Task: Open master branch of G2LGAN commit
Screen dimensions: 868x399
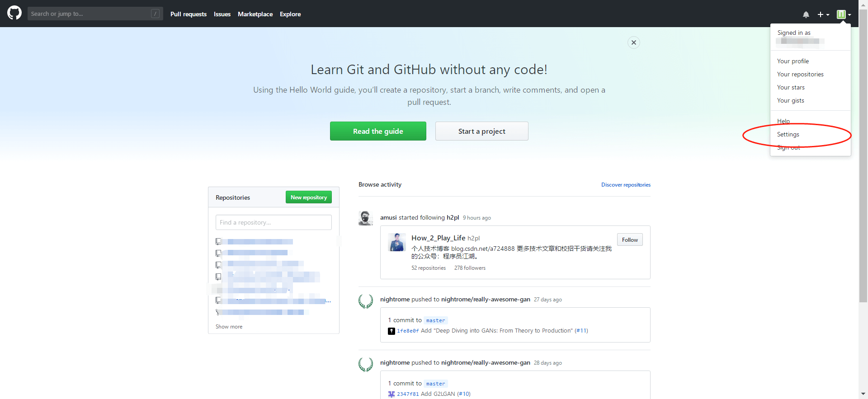Action: [435, 384]
